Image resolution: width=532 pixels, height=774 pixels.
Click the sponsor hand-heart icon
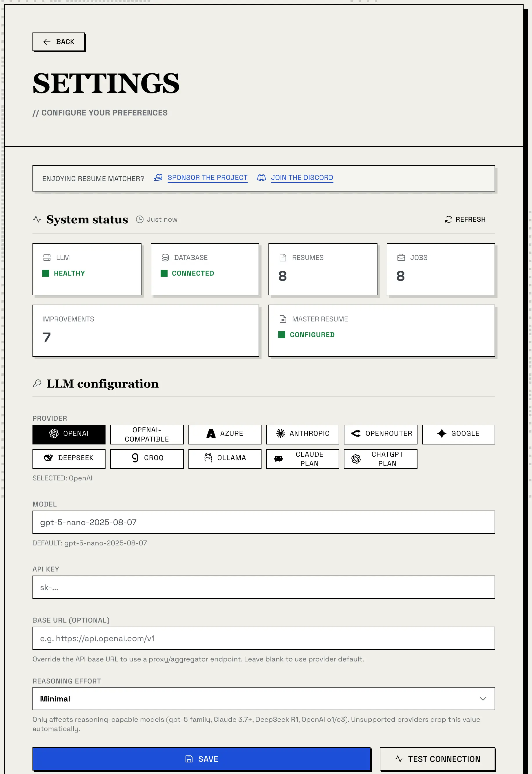tap(158, 178)
